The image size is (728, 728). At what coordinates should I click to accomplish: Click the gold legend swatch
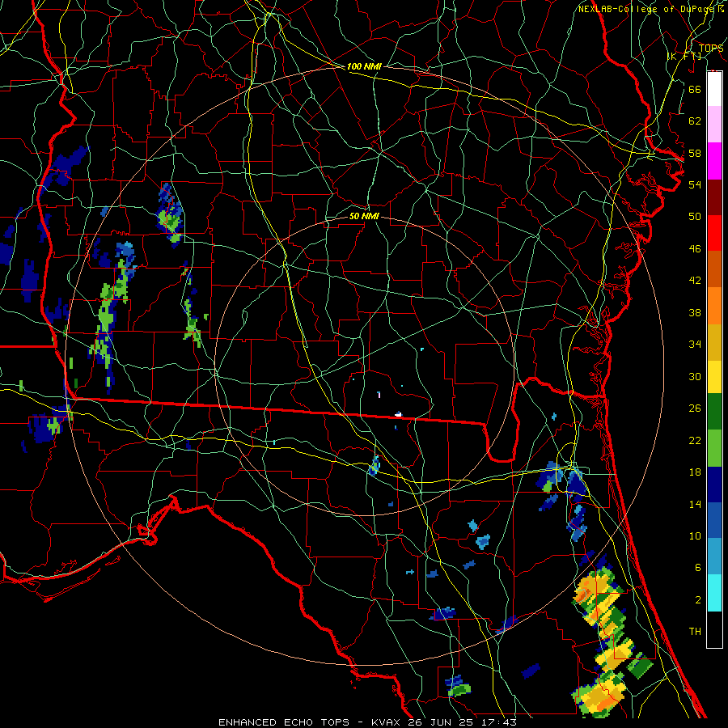[714, 341]
